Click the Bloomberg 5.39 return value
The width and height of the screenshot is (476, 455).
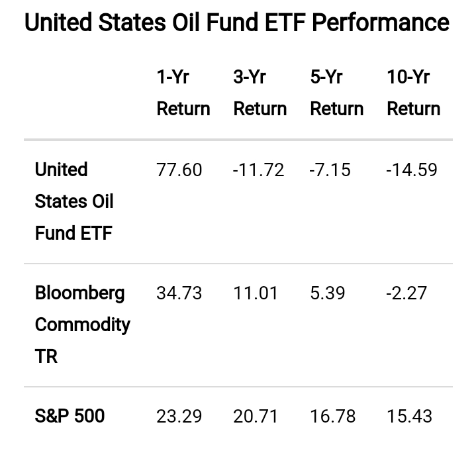tap(327, 293)
